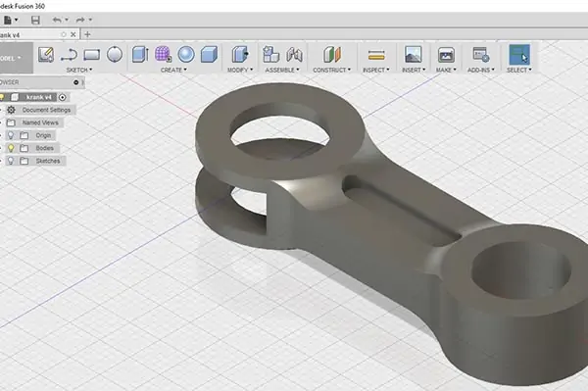Select the Circle sketch tool
Image resolution: width=588 pixels, height=391 pixels.
click(x=115, y=55)
